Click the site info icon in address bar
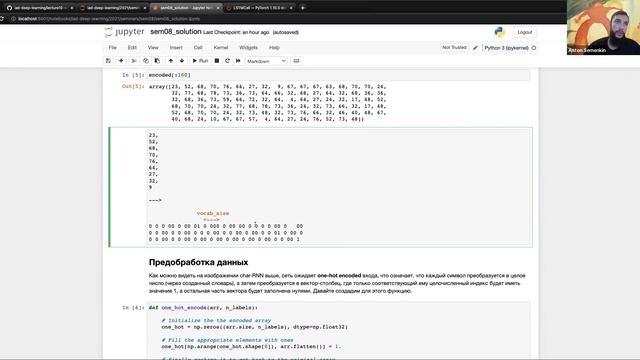 pos(13,19)
